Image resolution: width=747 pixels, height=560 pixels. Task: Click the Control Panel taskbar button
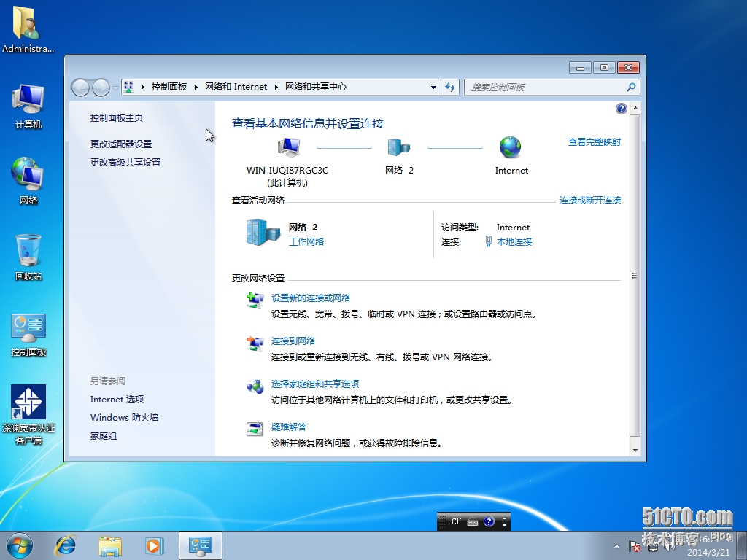[200, 545]
